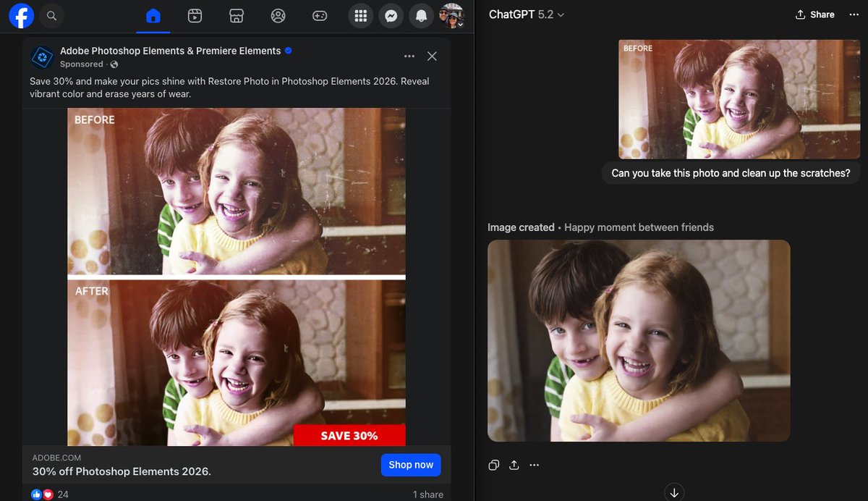View the 24 reactions on the post
Image resolution: width=868 pixels, height=501 pixels.
point(50,494)
